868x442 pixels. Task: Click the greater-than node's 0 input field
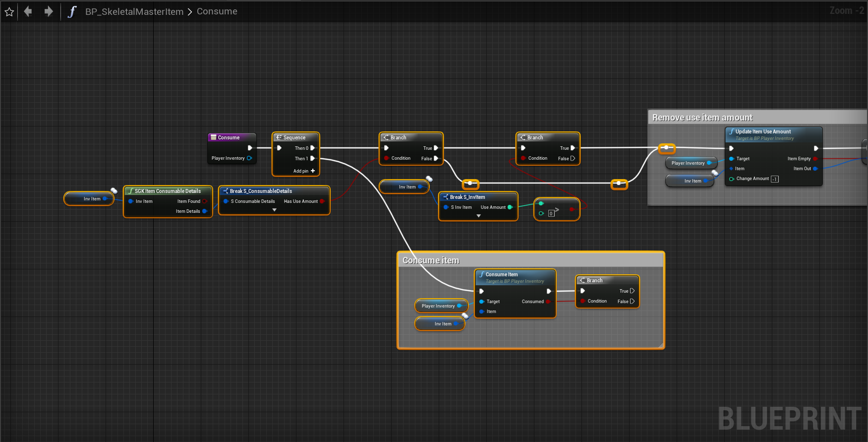[551, 213]
